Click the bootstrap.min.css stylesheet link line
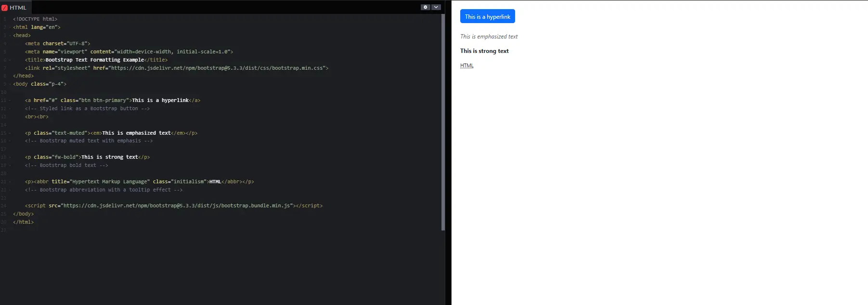The height and width of the screenshot is (305, 868). pos(177,68)
